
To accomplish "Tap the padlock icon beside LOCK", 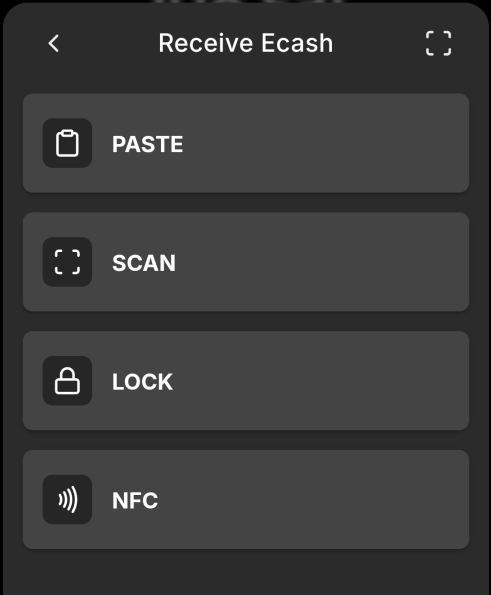I will click(67, 381).
